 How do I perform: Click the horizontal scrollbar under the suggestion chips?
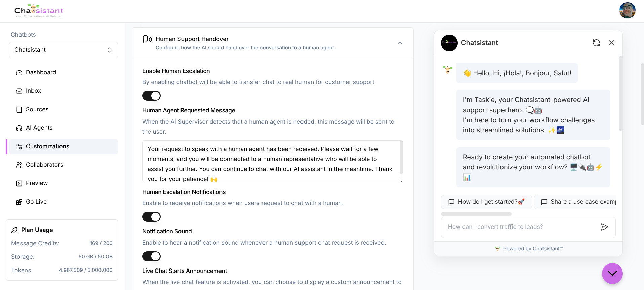476,214
